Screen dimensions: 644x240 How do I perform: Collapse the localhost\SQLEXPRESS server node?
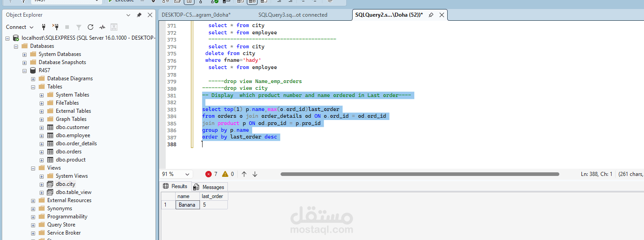coord(8,38)
